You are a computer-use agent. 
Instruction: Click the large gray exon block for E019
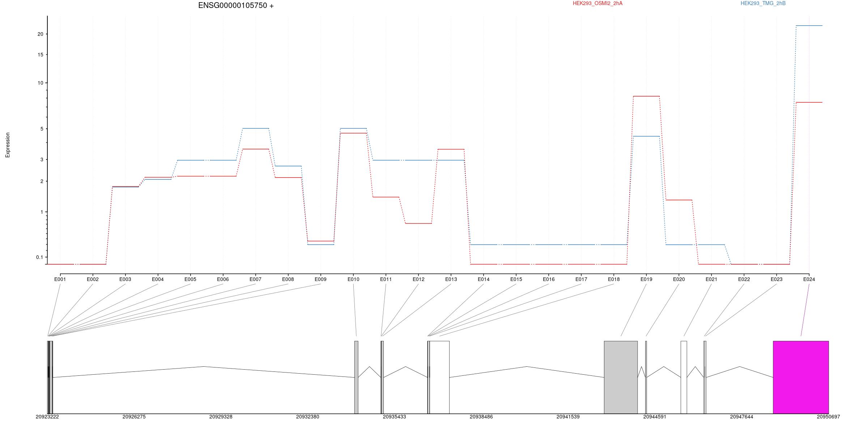(621, 377)
